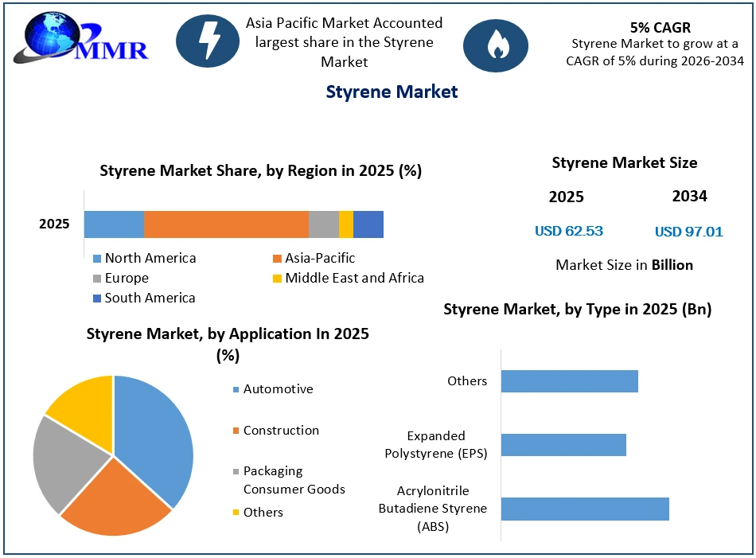The image size is (756, 558).
Task: Click the North America legend swatch
Action: pos(97,259)
